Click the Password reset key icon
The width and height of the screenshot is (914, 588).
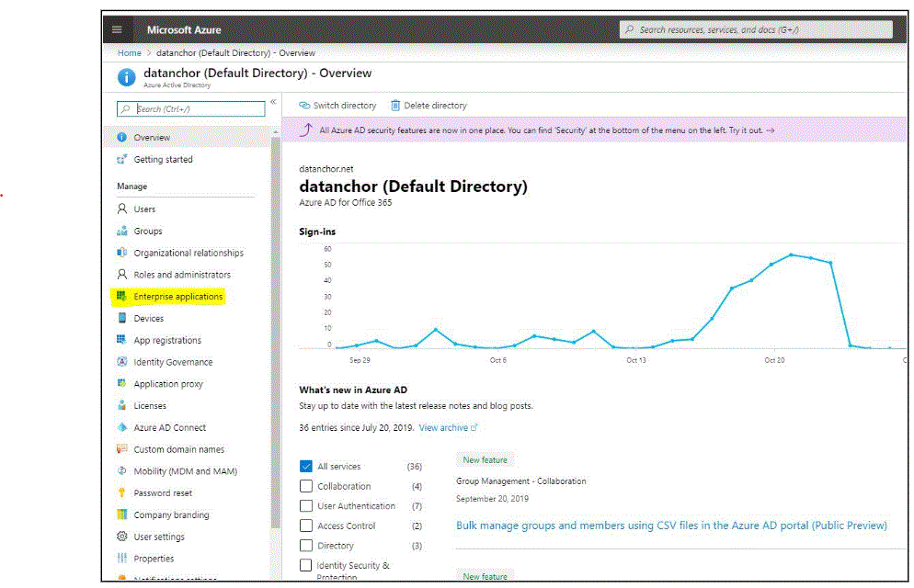coord(121,492)
